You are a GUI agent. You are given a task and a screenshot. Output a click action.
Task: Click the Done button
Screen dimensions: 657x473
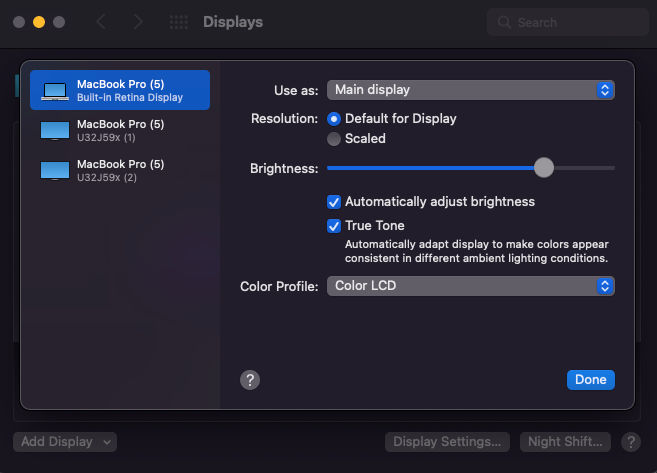point(591,380)
